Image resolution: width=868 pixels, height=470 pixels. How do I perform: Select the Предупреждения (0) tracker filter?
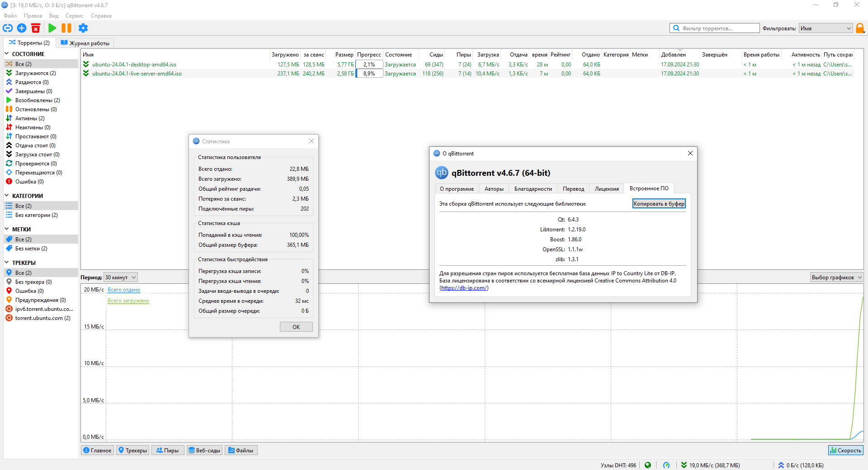tap(40, 300)
